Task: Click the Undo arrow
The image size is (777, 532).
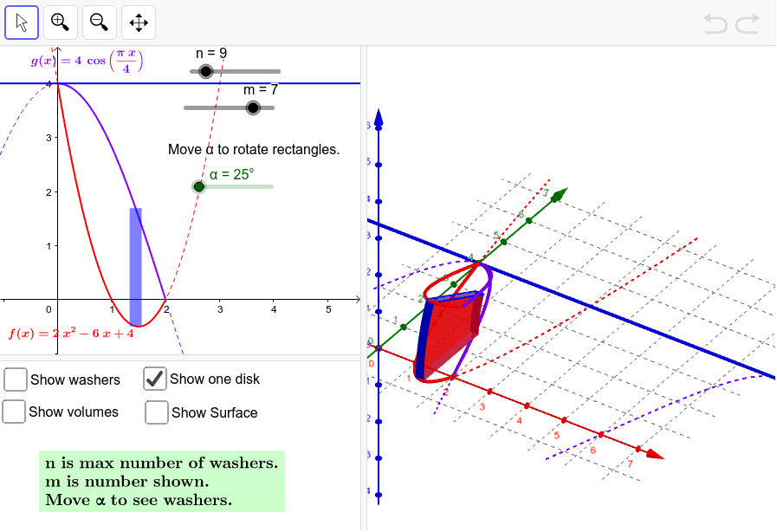Action: point(715,23)
